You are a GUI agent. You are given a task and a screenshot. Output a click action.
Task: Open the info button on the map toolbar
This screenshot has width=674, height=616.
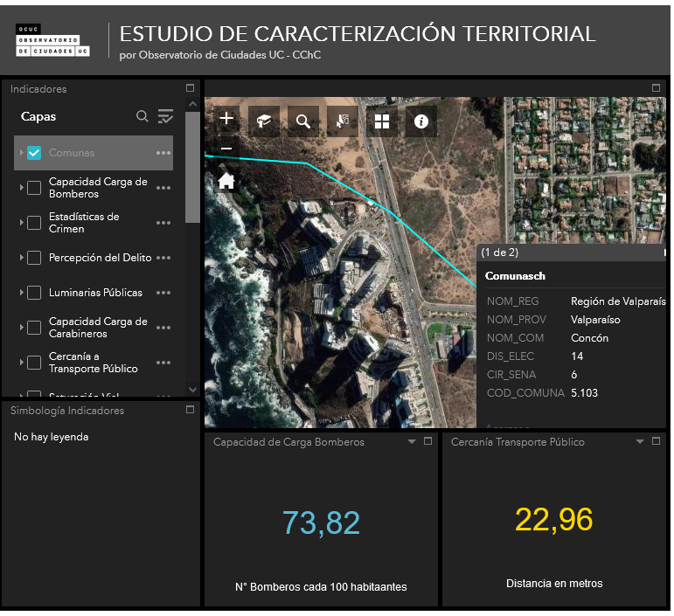[421, 121]
